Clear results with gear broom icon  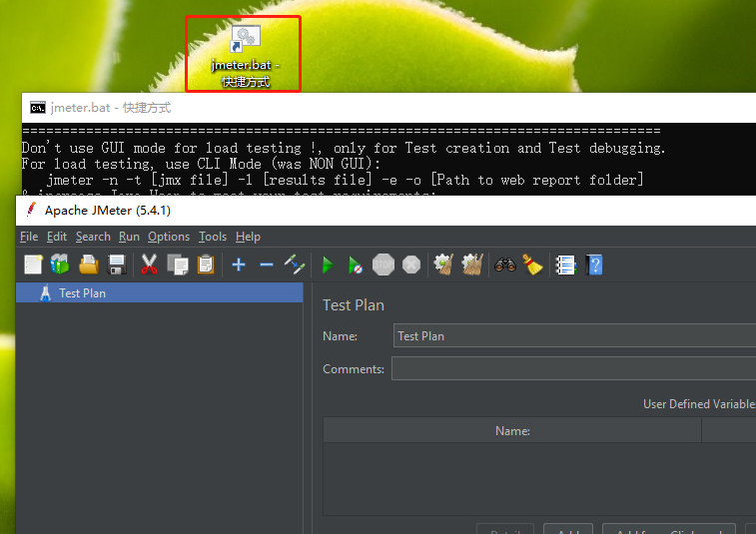click(443, 265)
